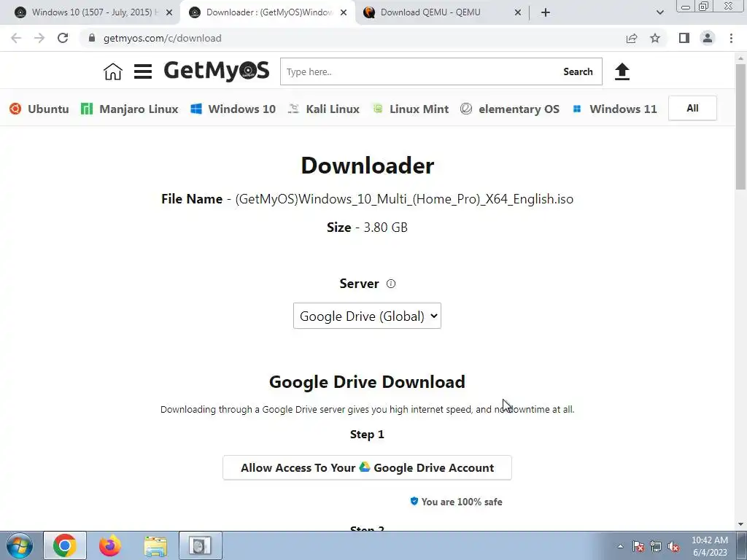
Task: Go back to previous page
Action: (16, 38)
